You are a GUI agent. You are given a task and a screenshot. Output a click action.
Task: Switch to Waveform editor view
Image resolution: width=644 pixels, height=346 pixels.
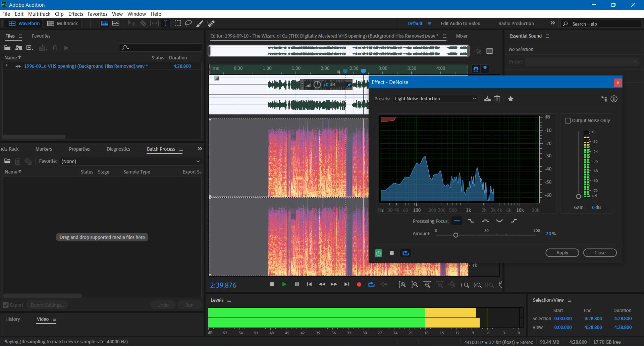[x=24, y=23]
